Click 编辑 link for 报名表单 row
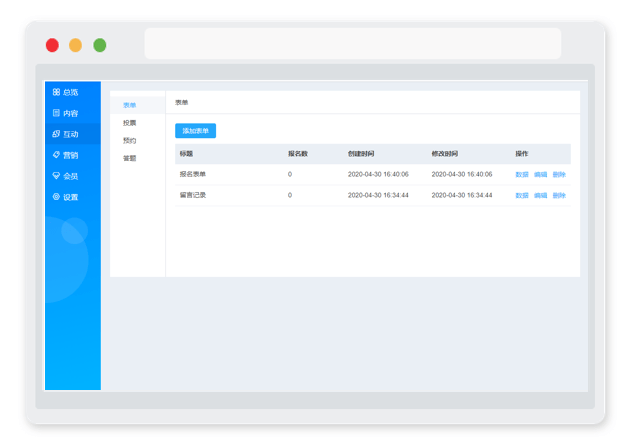This screenshot has height=445, width=630. 540,174
